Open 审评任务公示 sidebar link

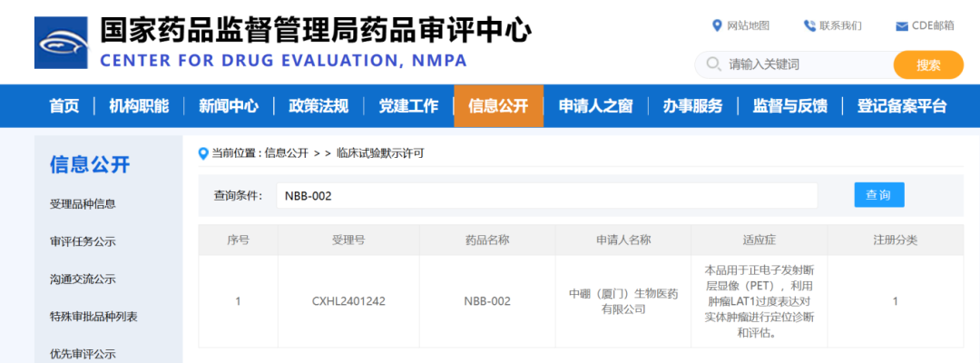(x=83, y=242)
